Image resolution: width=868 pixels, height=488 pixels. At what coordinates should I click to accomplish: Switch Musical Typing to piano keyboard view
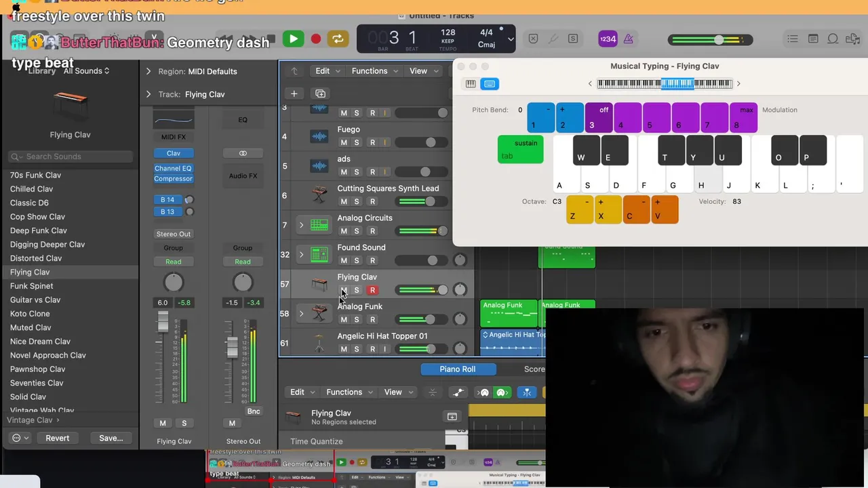[471, 84]
